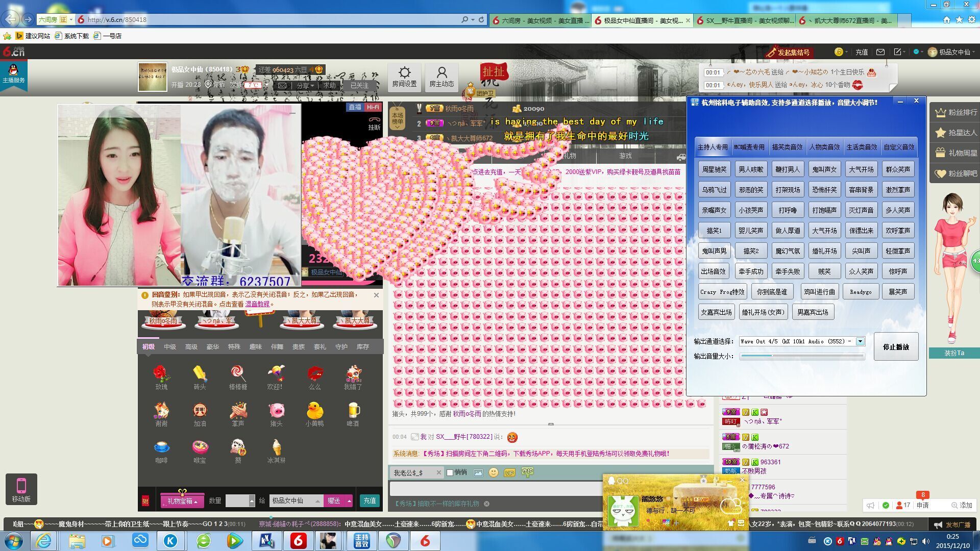Toggle Hi-Fi audio mode on video

[373, 107]
